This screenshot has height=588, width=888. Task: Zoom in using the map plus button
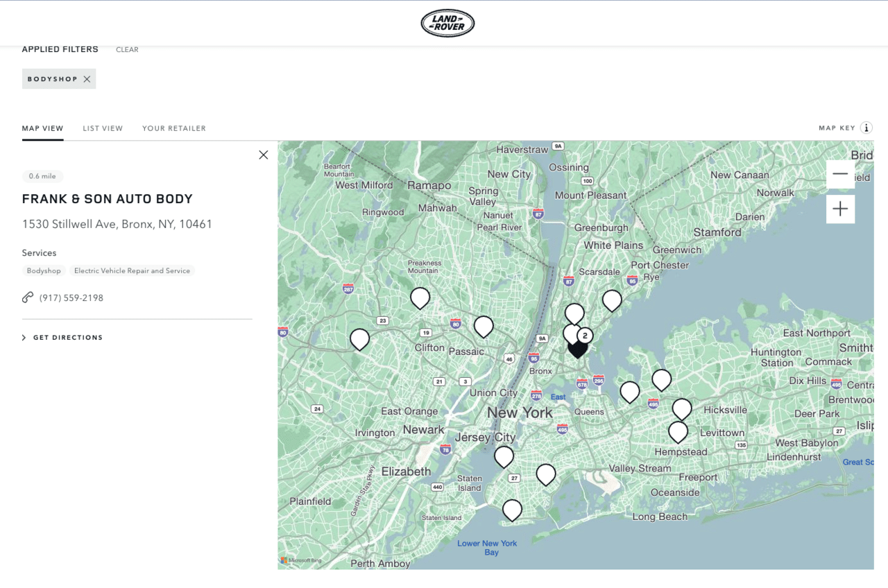pos(840,209)
